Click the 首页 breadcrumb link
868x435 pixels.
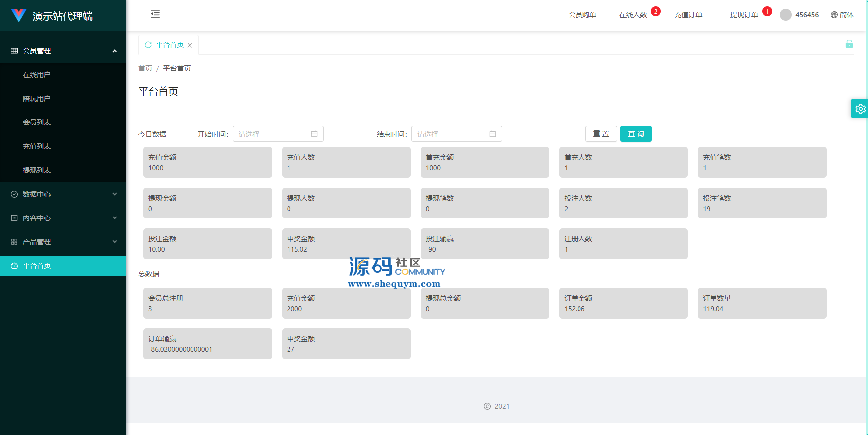[x=145, y=68]
